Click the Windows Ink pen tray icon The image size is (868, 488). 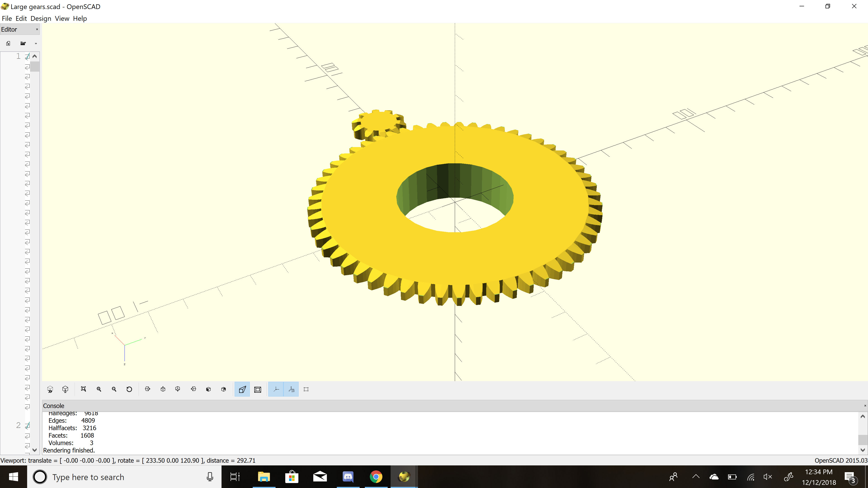tap(789, 477)
